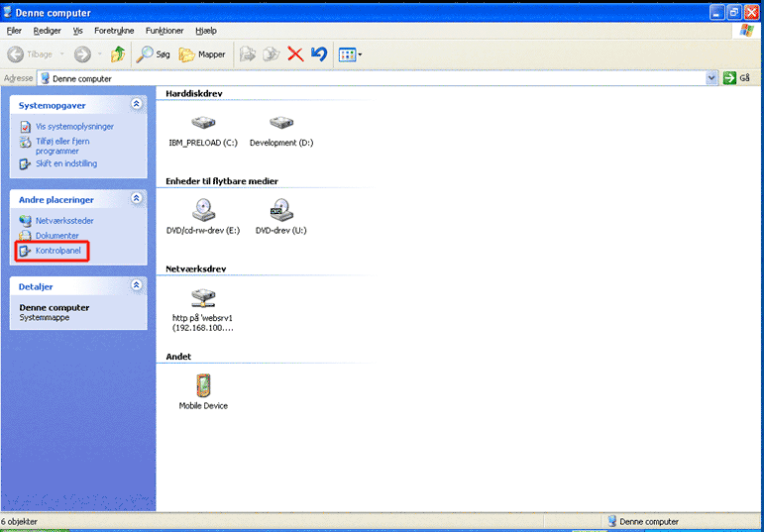Expand the address bar dropdown
This screenshot has width=764, height=532.
tap(711, 78)
